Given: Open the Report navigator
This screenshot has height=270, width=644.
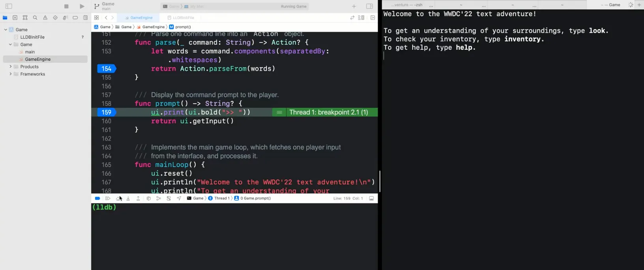Looking at the screenshot, I should coord(85,18).
